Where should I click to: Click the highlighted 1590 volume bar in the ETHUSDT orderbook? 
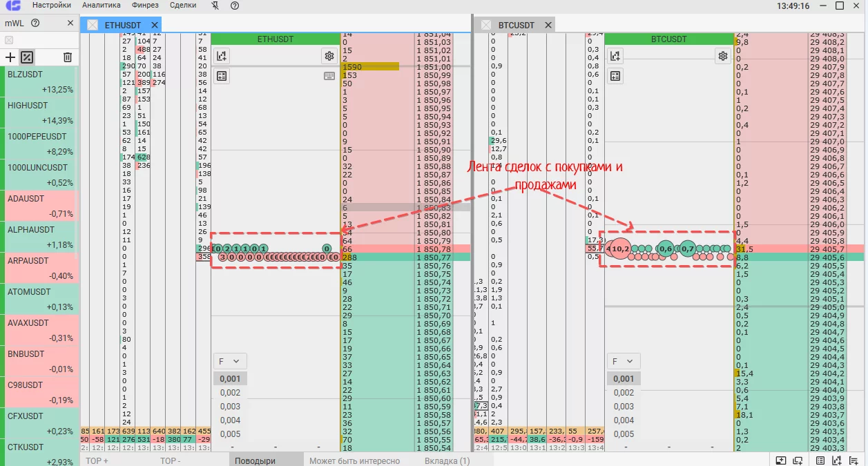click(370, 66)
